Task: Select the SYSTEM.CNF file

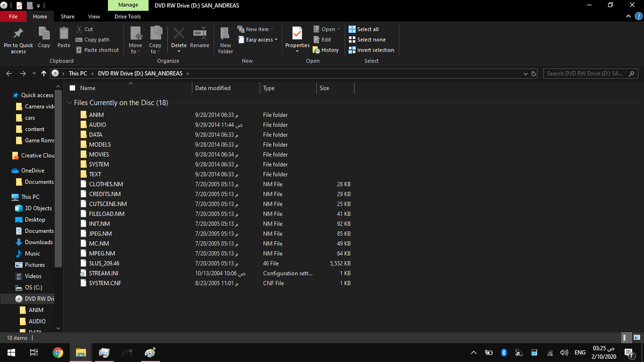Action: pyautogui.click(x=105, y=283)
